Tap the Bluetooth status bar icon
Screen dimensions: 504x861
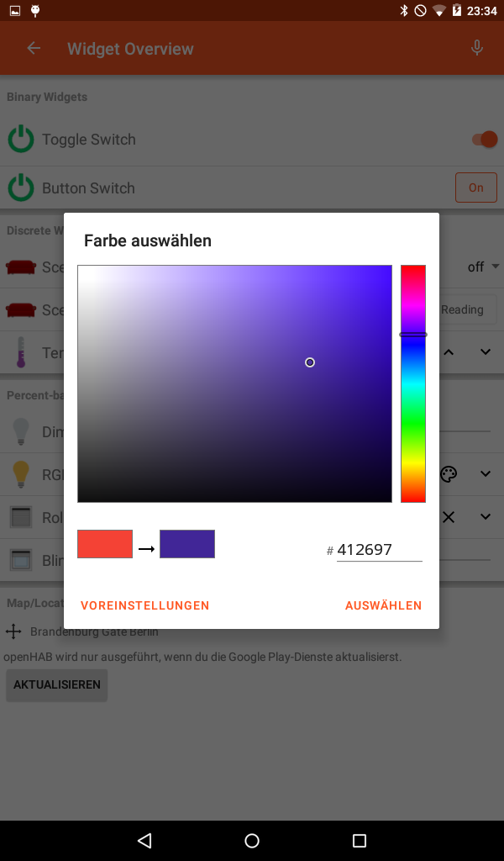(404, 10)
